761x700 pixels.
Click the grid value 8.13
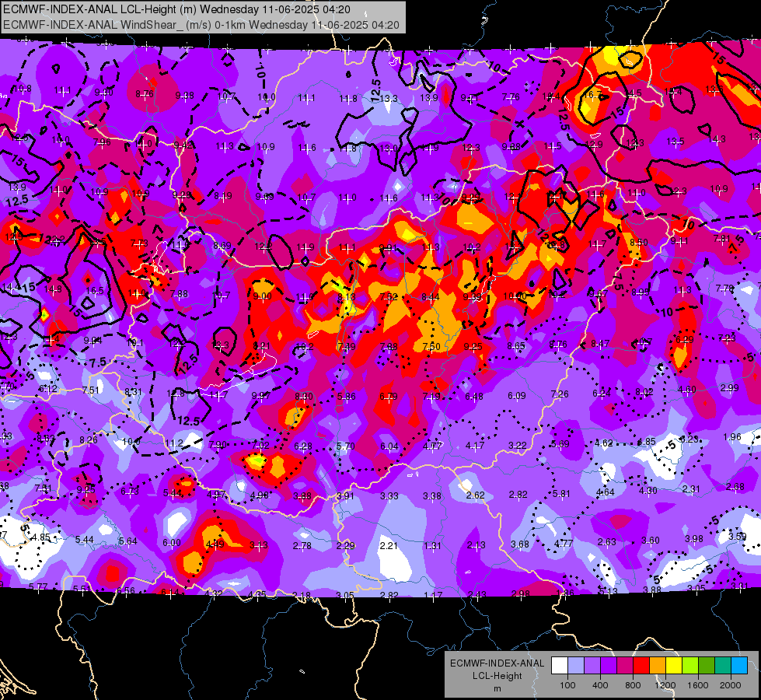tap(347, 297)
